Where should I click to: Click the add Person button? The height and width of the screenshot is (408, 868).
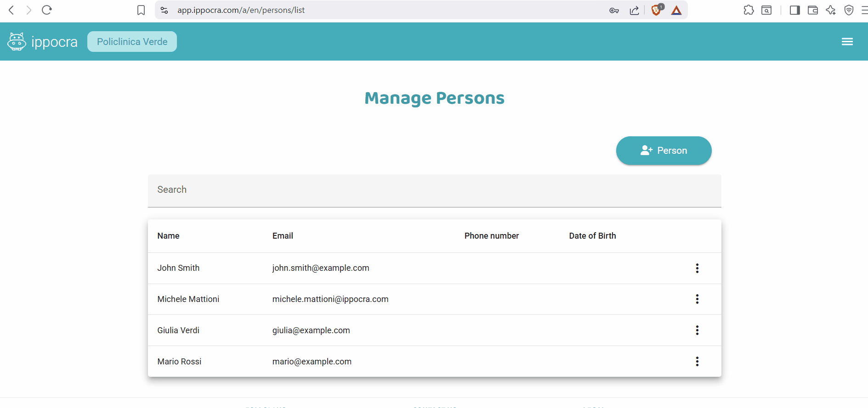(663, 151)
